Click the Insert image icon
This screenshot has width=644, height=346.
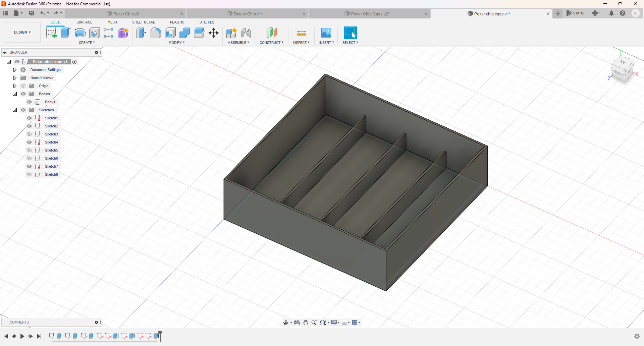coord(326,33)
